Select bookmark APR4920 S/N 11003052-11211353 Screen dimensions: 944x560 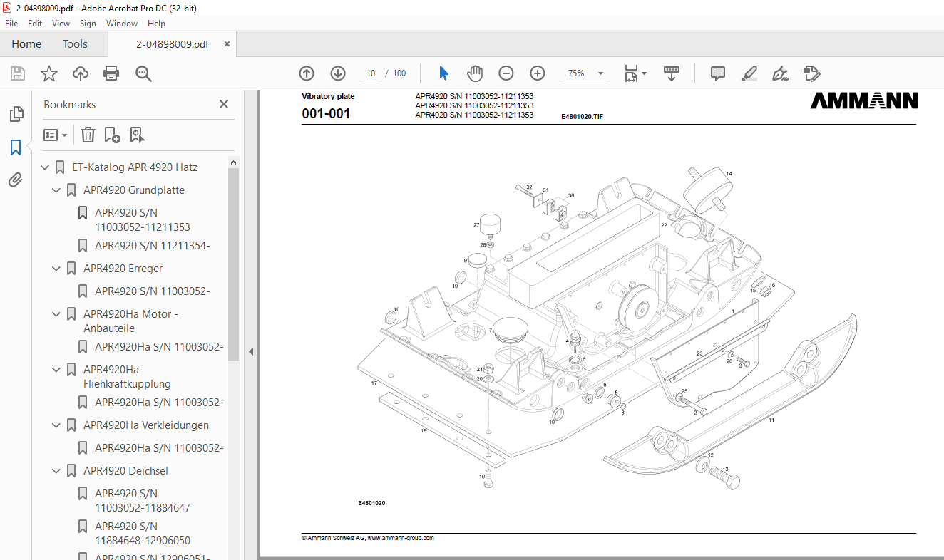point(143,220)
